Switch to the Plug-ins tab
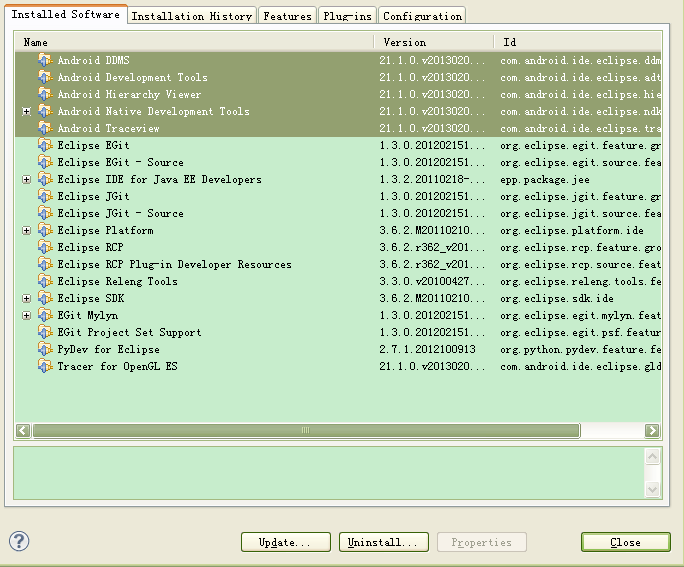 pos(347,16)
